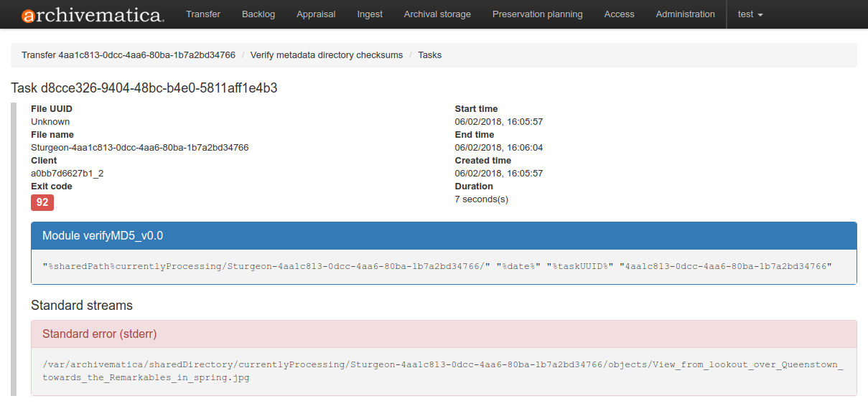868x406 pixels.
Task: Go to Administration settings
Action: tap(685, 14)
